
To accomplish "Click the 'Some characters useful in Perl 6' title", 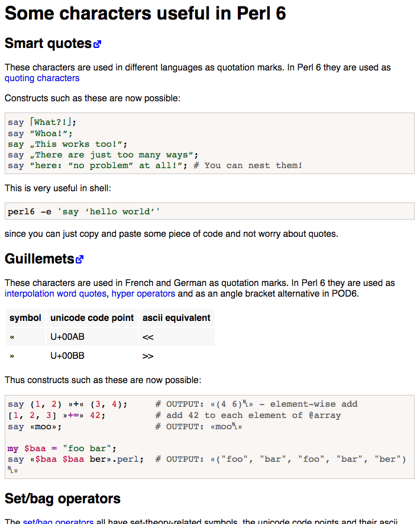I will click(x=146, y=14).
